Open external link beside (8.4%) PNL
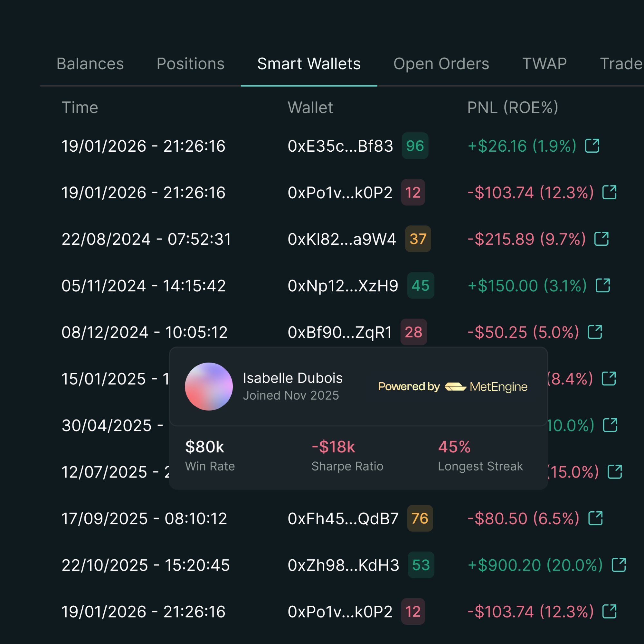The image size is (644, 644). point(609,379)
